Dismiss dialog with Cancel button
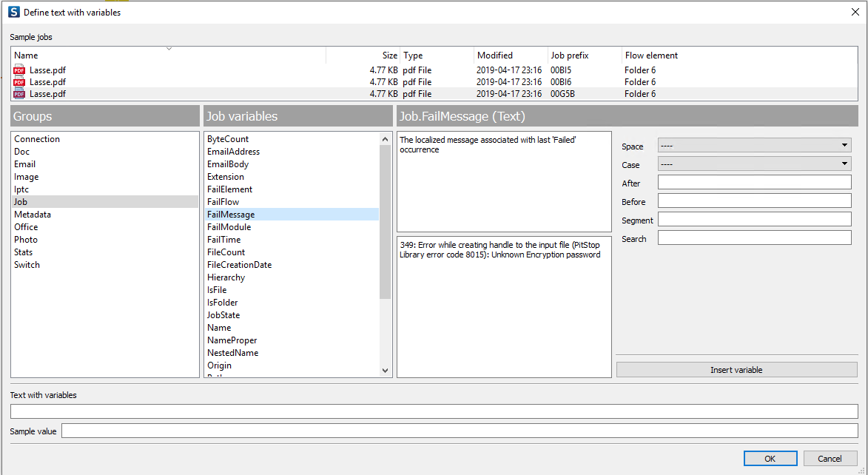Image resolution: width=868 pixels, height=475 pixels. [830, 459]
